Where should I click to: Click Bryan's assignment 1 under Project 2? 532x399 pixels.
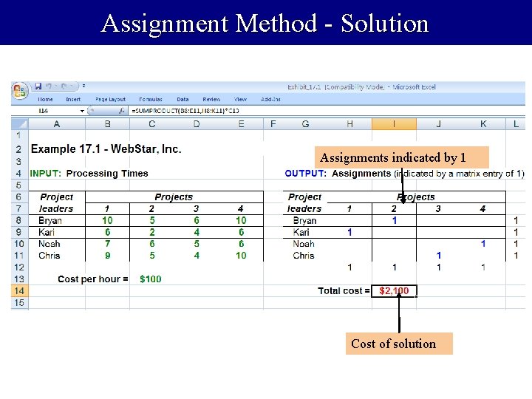pyautogui.click(x=395, y=220)
